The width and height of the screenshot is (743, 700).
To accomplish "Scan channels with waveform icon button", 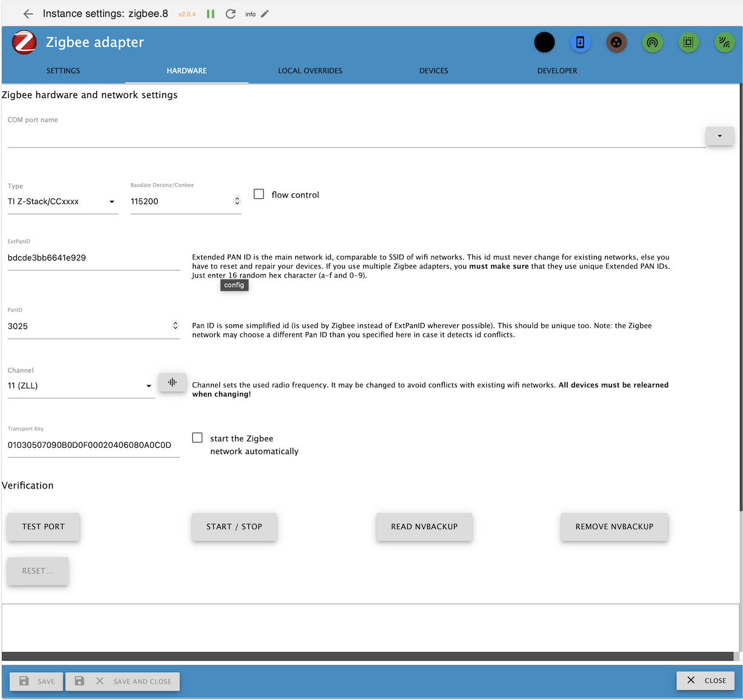I will tap(172, 382).
